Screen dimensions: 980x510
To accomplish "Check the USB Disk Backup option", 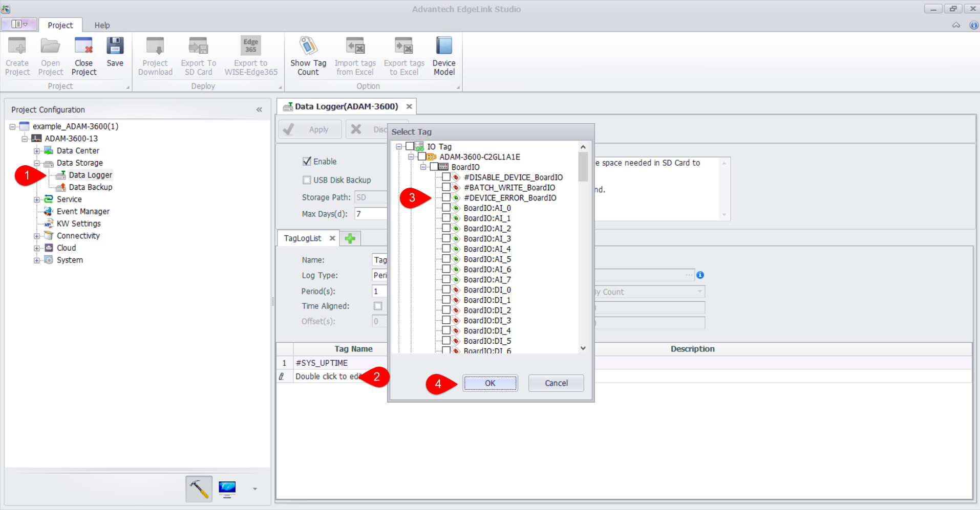I will (x=307, y=180).
